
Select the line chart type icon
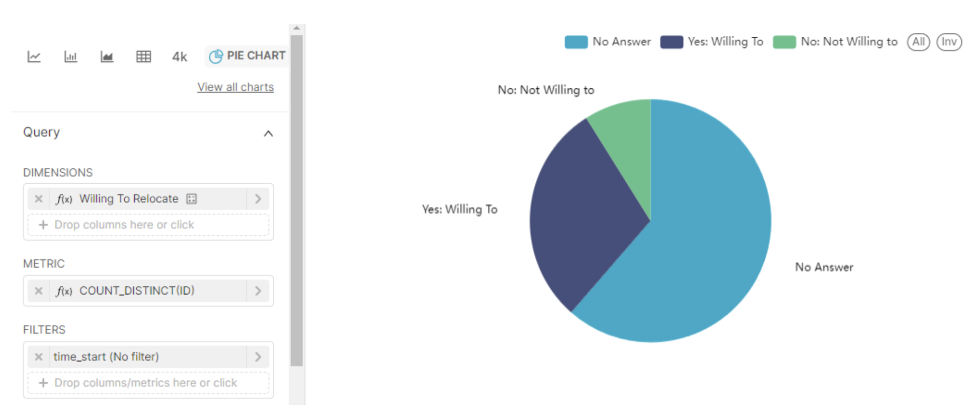point(35,56)
